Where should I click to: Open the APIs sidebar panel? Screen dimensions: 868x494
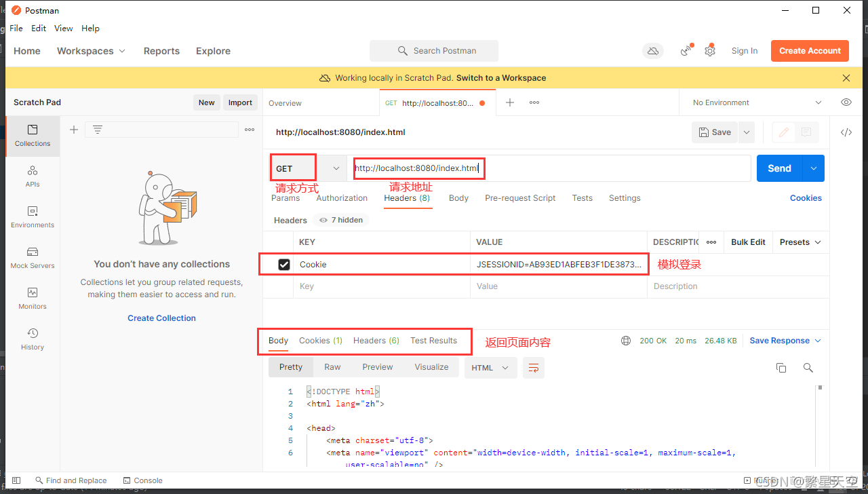(x=33, y=176)
